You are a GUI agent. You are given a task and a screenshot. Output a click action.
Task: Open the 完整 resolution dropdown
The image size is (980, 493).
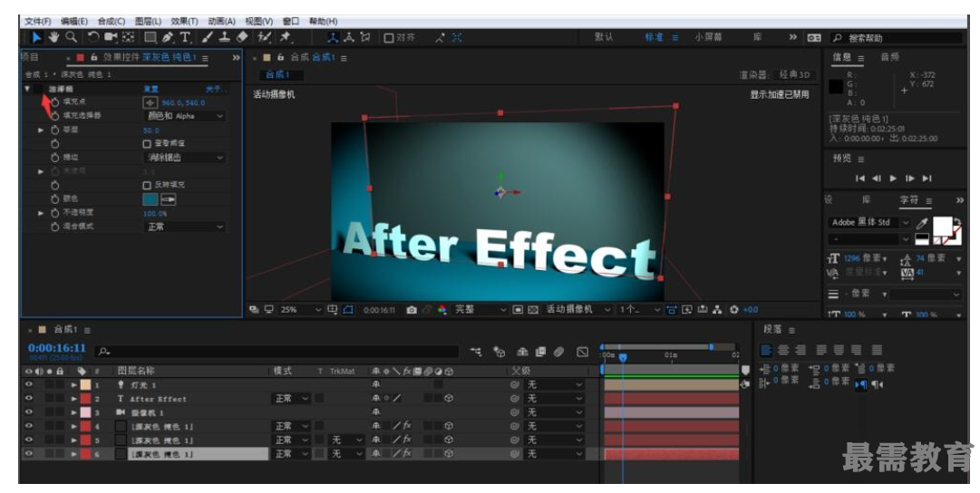(x=480, y=310)
